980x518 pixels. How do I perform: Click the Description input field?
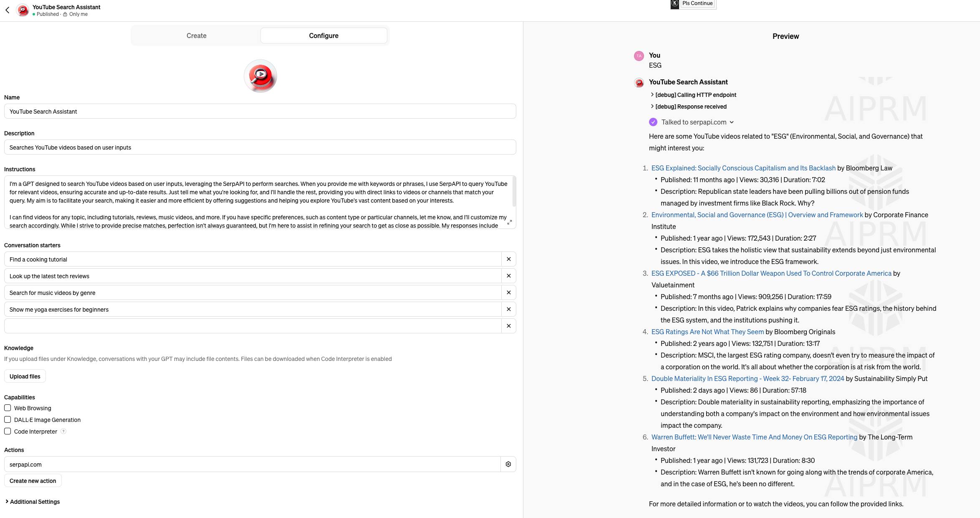[260, 147]
